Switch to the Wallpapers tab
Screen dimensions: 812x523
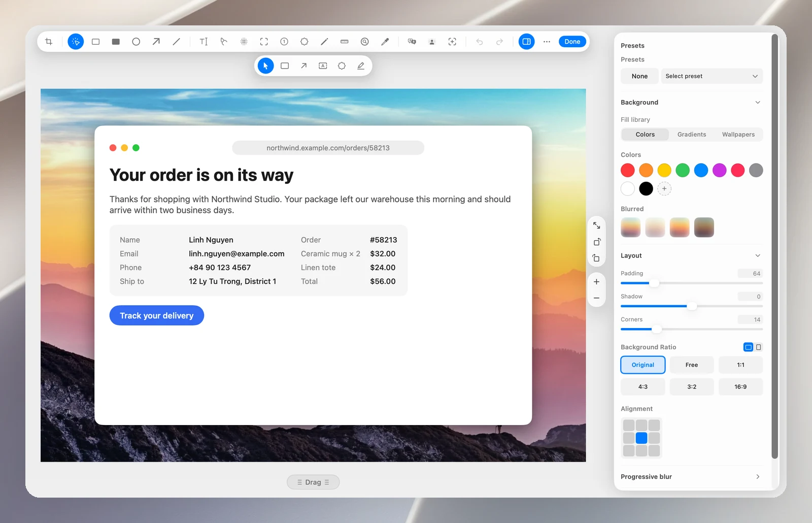point(738,135)
